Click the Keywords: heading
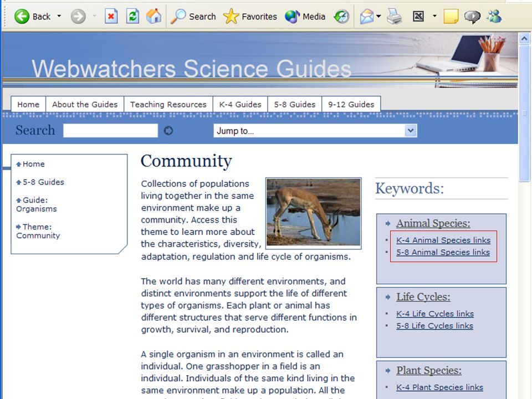Image resolution: width=532 pixels, height=399 pixels. (x=410, y=188)
